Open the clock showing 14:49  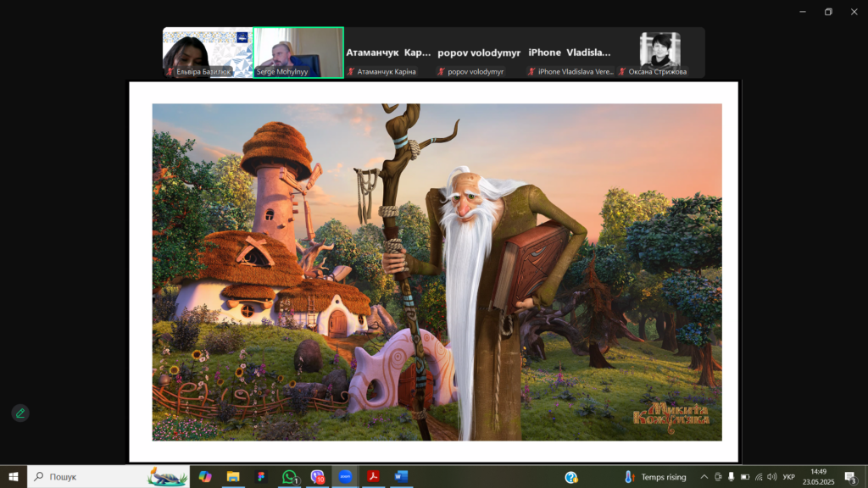click(x=818, y=477)
